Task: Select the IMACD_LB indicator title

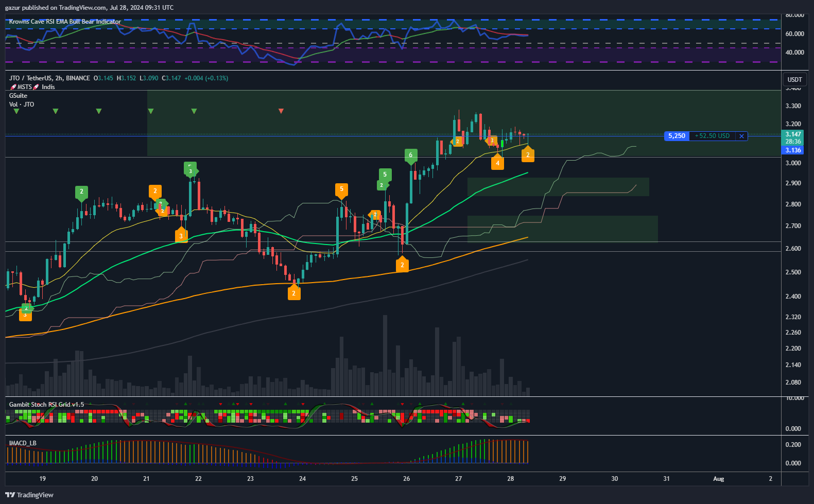Action: tap(23, 443)
